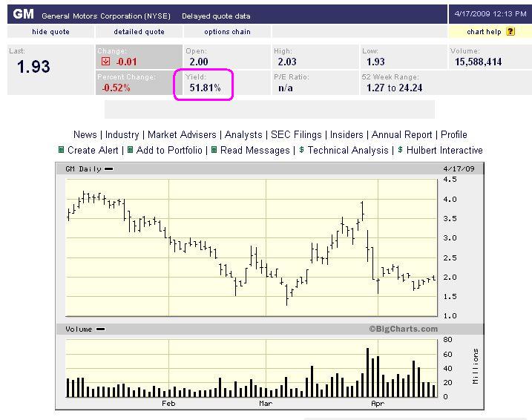This screenshot has height=420, width=532.
Task: Click the Delayed quote data label
Action: click(x=216, y=16)
